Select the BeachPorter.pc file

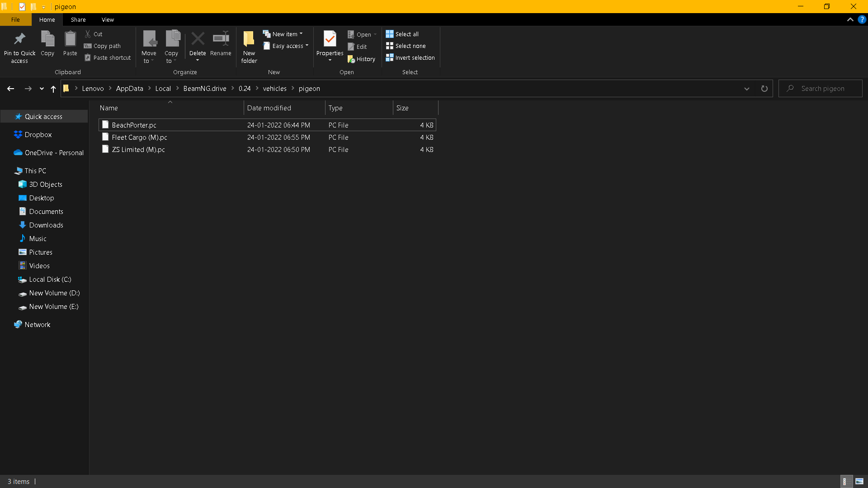(x=267, y=125)
